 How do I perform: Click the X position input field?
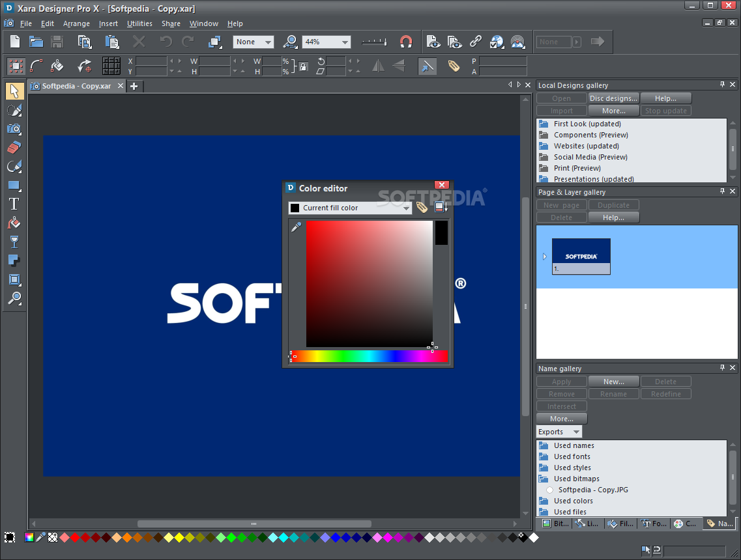coord(151,61)
